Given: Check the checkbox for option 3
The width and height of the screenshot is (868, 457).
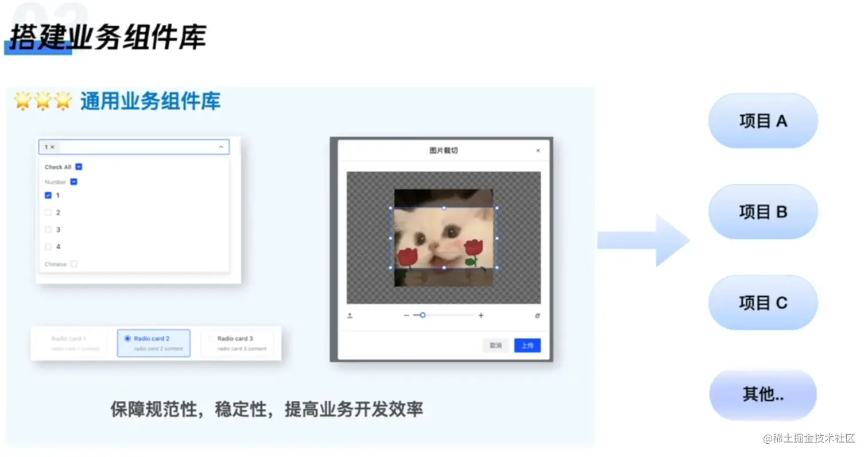Looking at the screenshot, I should (48, 230).
